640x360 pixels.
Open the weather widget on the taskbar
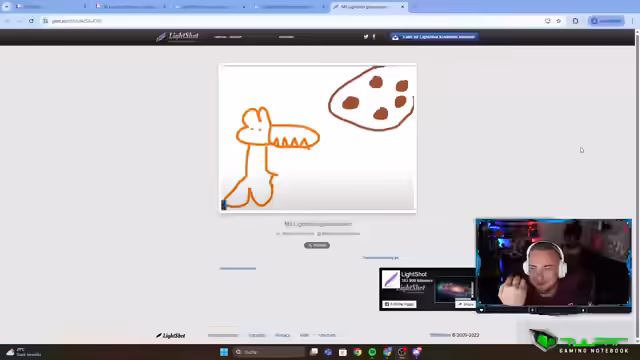coord(24,352)
